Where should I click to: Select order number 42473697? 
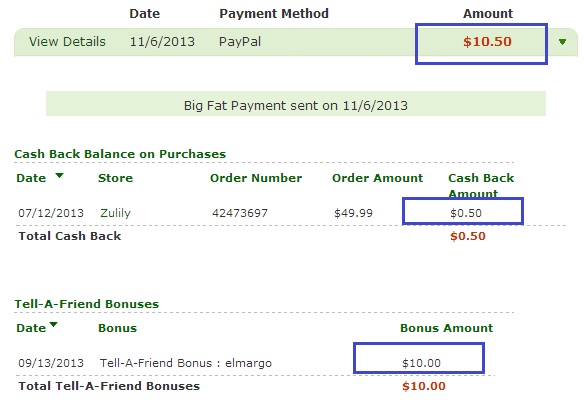[240, 213]
